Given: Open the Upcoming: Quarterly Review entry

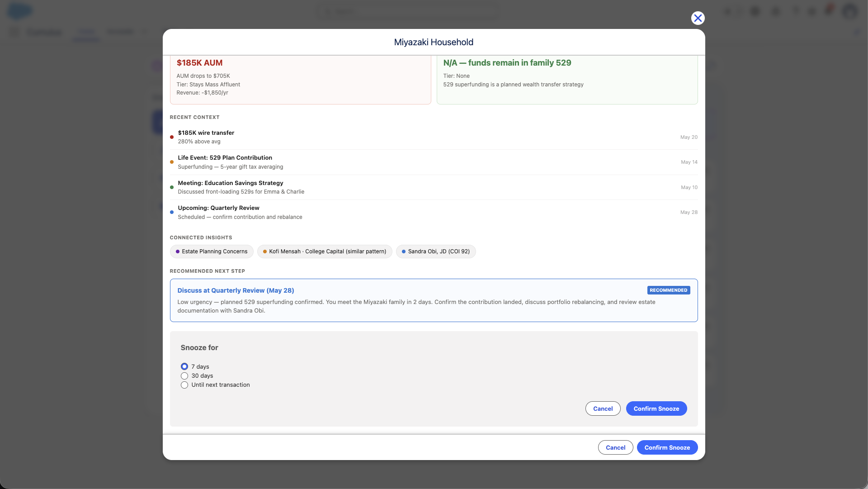Looking at the screenshot, I should (x=434, y=212).
